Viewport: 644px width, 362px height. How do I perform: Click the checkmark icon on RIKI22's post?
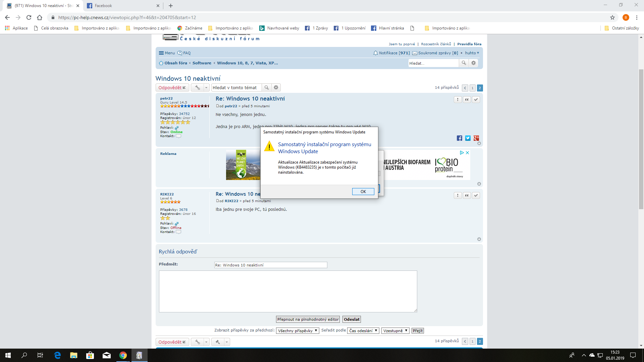point(476,195)
